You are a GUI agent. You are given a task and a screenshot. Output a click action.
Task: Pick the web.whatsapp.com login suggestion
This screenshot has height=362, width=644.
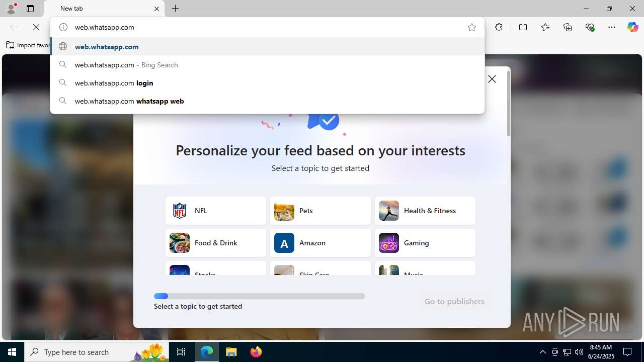pos(267,83)
